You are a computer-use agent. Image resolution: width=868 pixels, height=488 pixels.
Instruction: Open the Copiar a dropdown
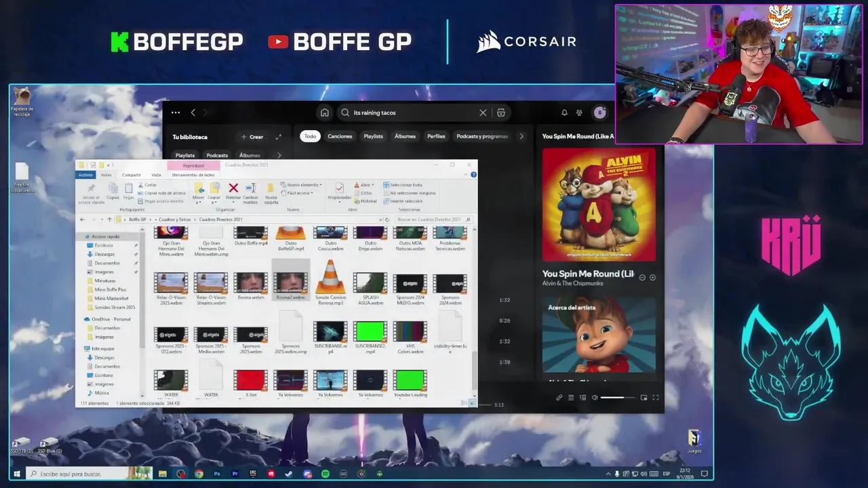pos(214,192)
